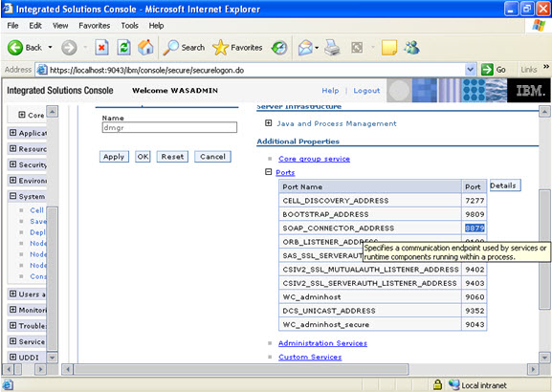Click the Mail envelope icon

click(x=305, y=48)
